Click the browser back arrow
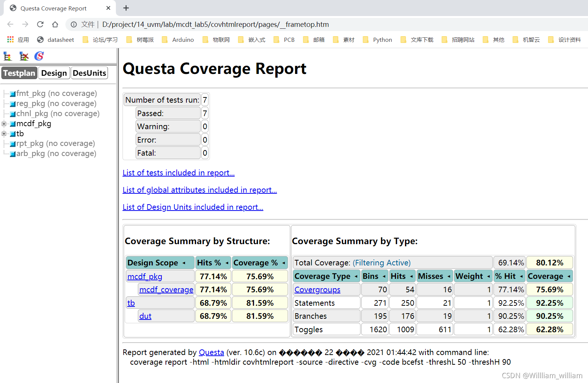Screen dimensions: 588x383 (x=10, y=24)
